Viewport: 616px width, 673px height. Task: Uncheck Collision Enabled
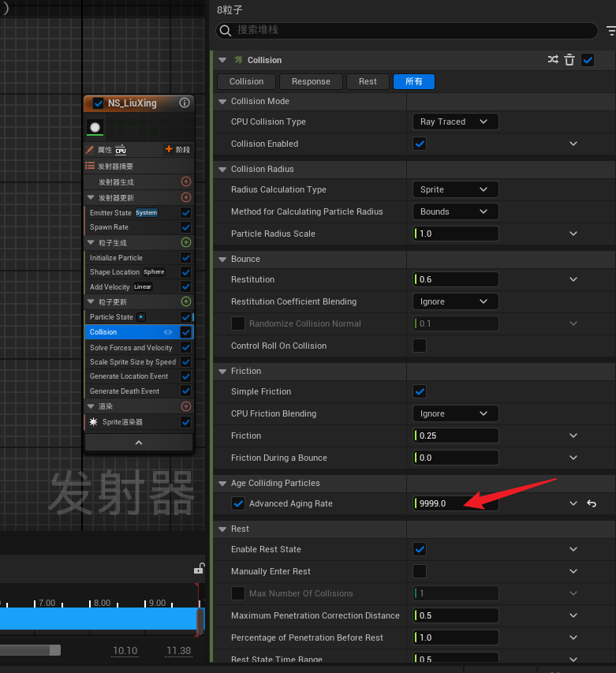click(x=420, y=144)
